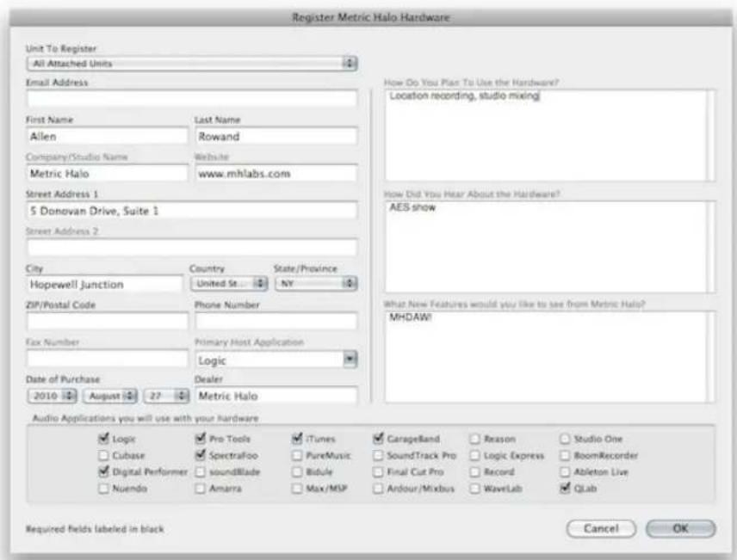Click the ZIP/Postal Code field
Image resolution: width=737 pixels, height=560 pixels.
107,322
